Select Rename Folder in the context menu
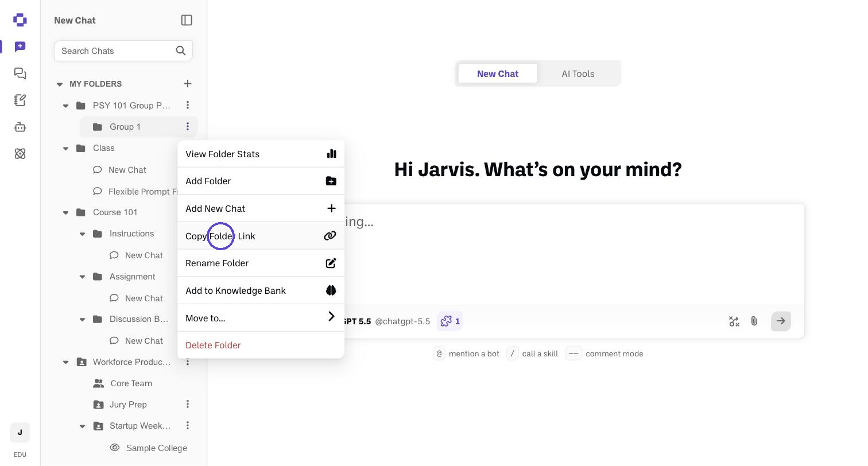 (261, 263)
